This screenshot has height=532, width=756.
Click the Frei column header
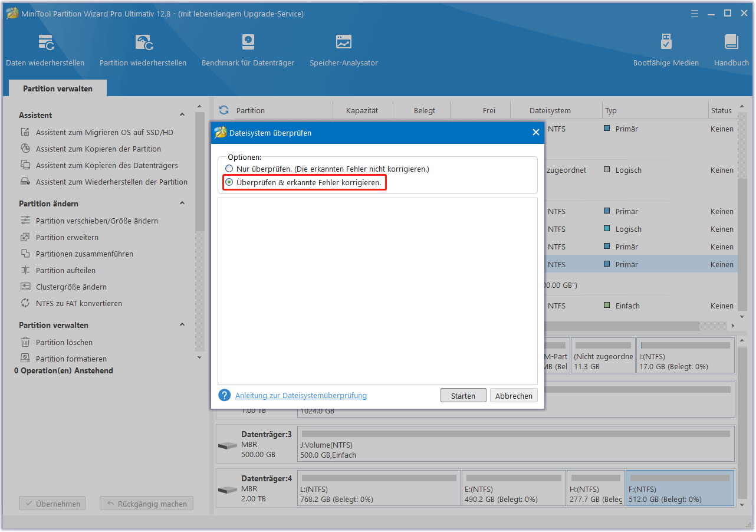pos(480,110)
